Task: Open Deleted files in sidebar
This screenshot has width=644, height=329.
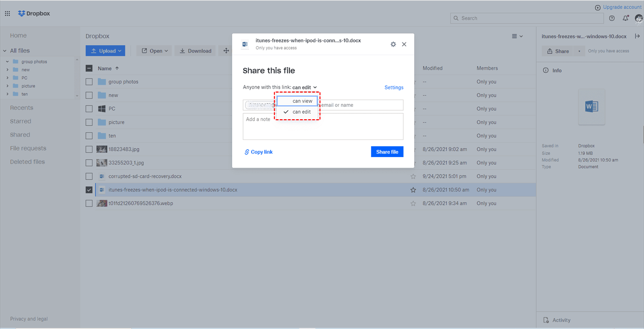Action: (28, 162)
